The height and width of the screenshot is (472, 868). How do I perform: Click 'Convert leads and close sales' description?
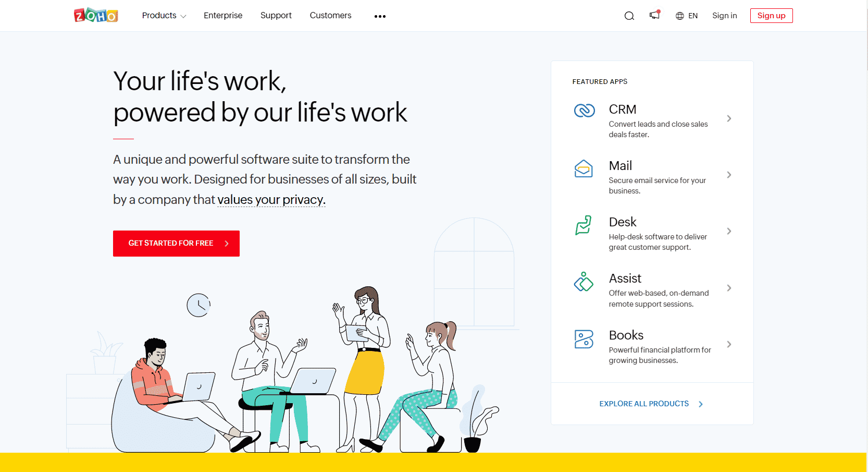658,129
